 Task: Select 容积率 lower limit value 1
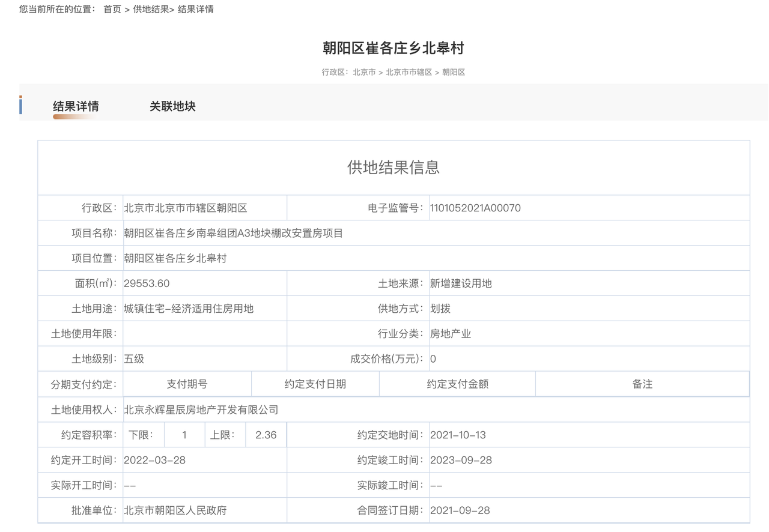click(184, 435)
